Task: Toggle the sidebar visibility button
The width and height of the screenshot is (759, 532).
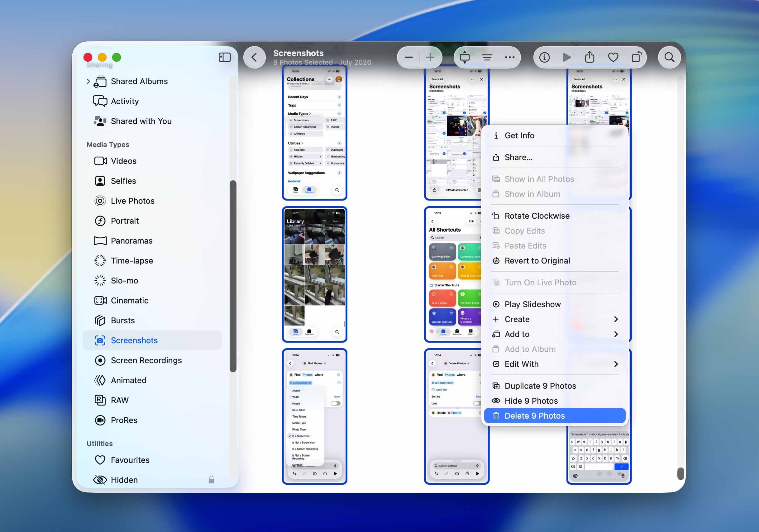Action: pyautogui.click(x=224, y=58)
